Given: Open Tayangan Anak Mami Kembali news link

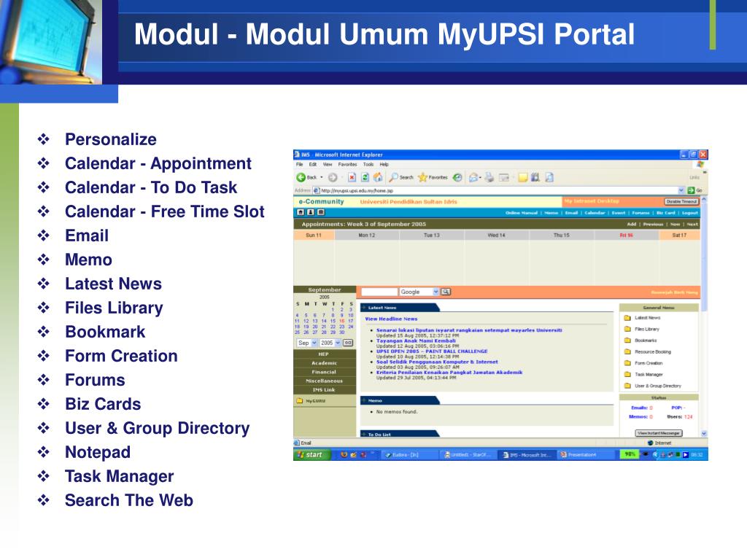Looking at the screenshot, I should coord(416,341).
